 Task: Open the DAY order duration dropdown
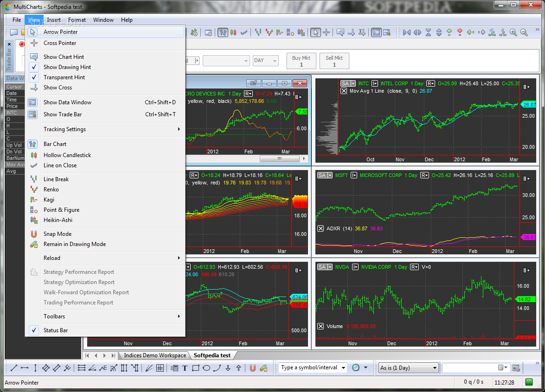[266, 60]
